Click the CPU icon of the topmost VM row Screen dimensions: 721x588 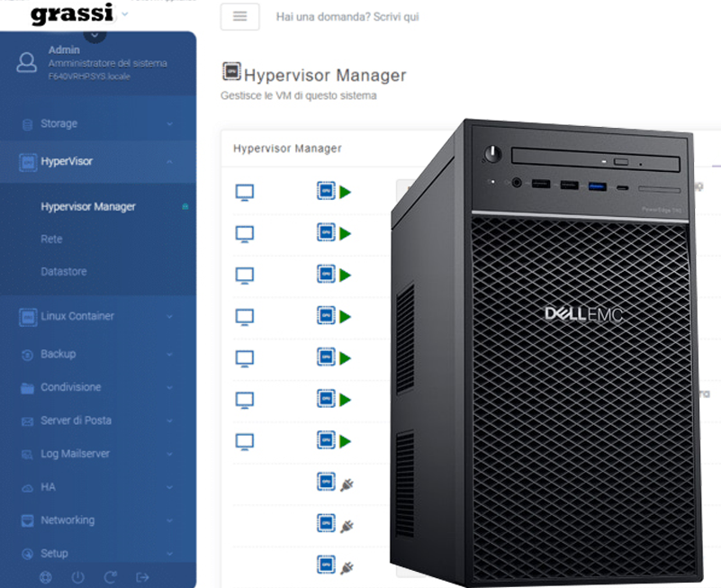326,191
